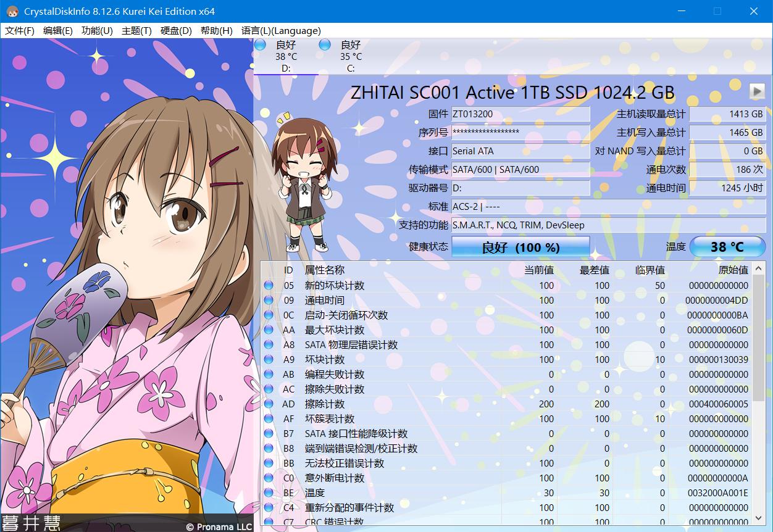Open the 帮助(H) menu
The width and height of the screenshot is (773, 532).
(216, 31)
